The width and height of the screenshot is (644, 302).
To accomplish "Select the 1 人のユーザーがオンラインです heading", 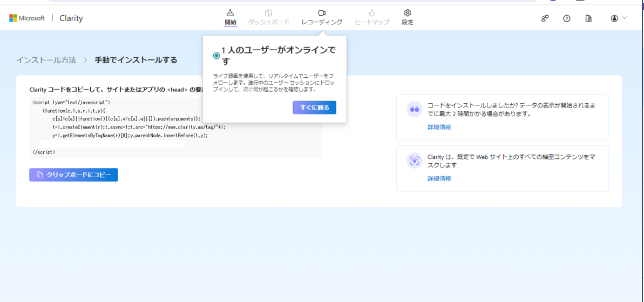I will point(279,56).
